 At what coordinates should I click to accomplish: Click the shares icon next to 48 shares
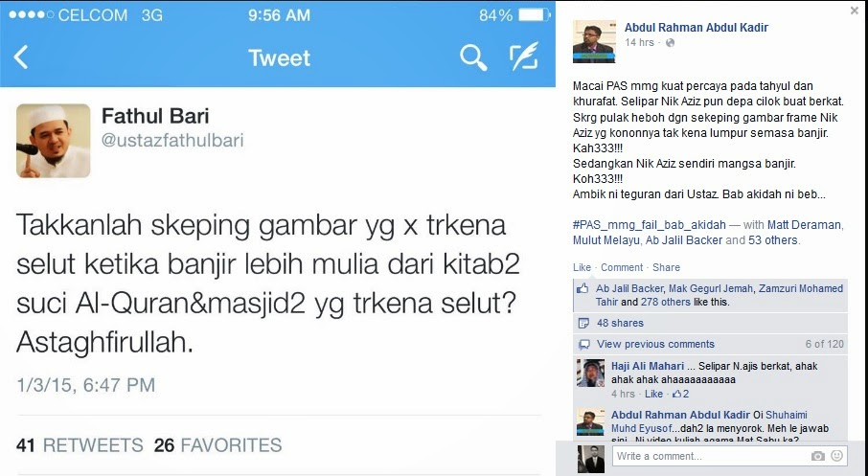coord(582,323)
